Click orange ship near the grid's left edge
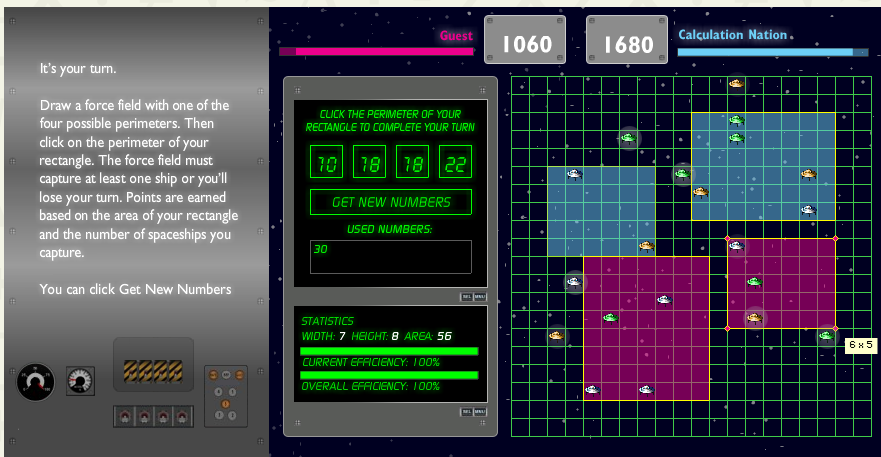Screen dimensions: 881x457 pyautogui.click(x=557, y=336)
